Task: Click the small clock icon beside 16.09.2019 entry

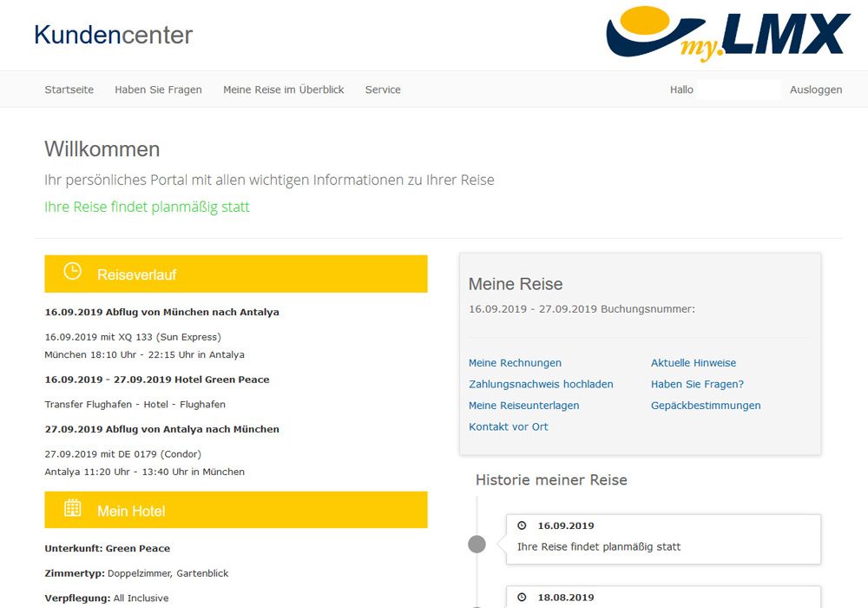Action: 522,525
